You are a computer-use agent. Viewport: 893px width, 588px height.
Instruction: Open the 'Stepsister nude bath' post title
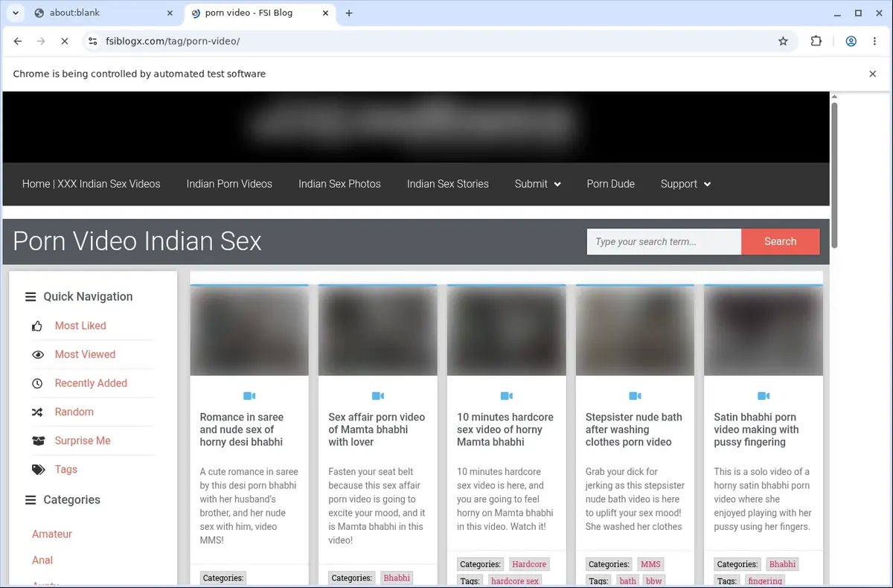[x=634, y=429]
